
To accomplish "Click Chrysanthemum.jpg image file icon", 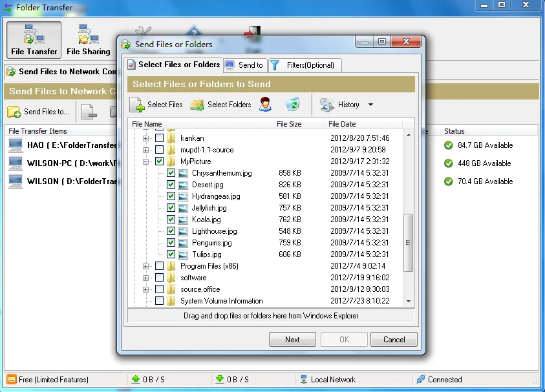I will click(183, 173).
